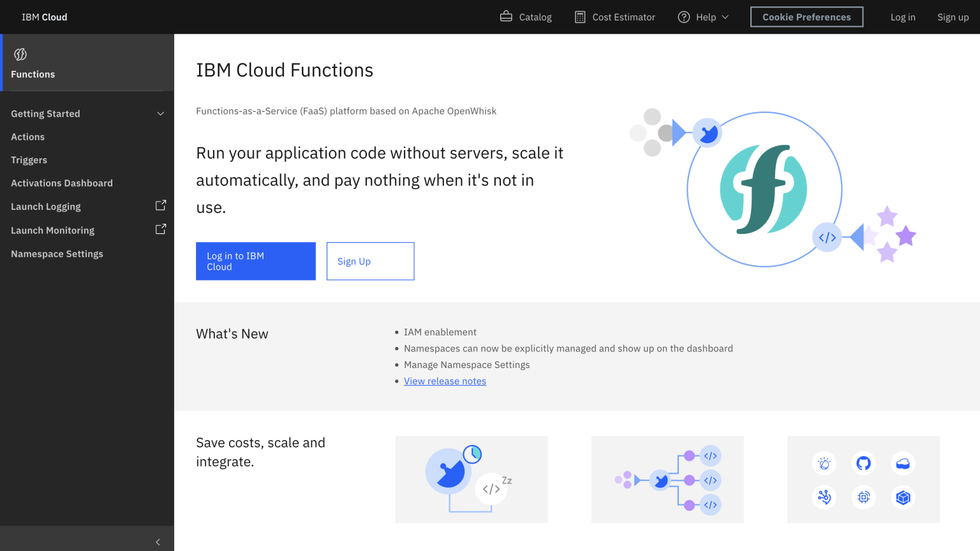Open Cookie Preferences

806,17
